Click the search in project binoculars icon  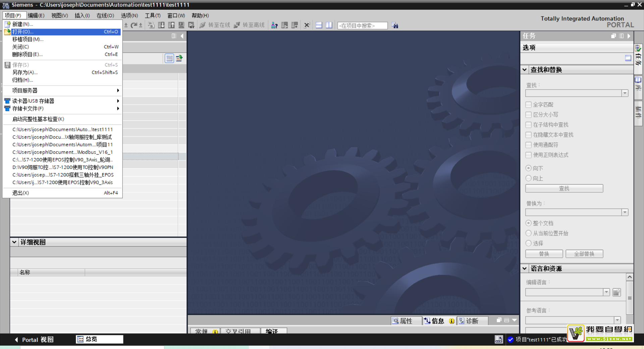tap(395, 26)
